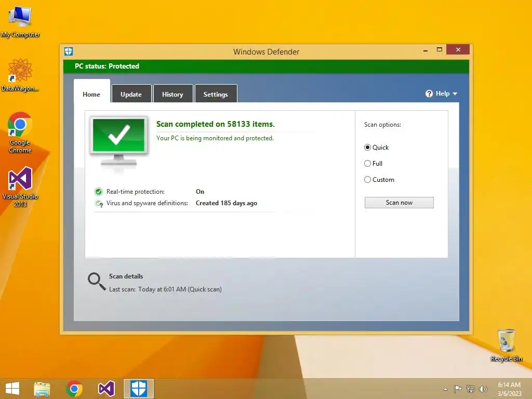Viewport: 532px width, 399px height.
Task: Select the Quick scan option
Action: pyautogui.click(x=376, y=147)
